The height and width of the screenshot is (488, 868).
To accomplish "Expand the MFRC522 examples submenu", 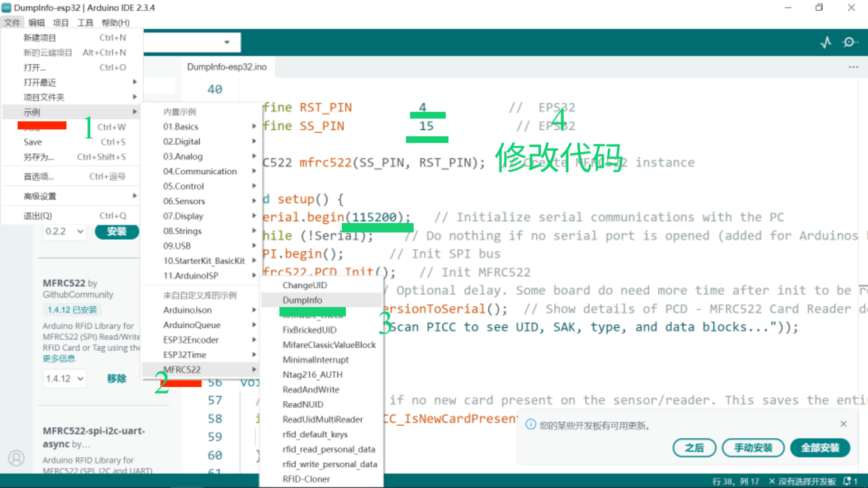I will 200,370.
